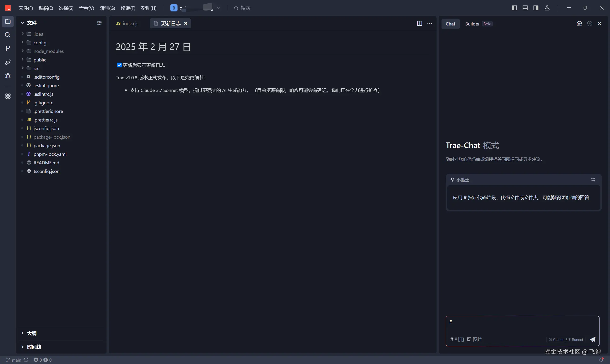This screenshot has width=610, height=364.
Task: Open chat history with the clock icon
Action: 590,23
